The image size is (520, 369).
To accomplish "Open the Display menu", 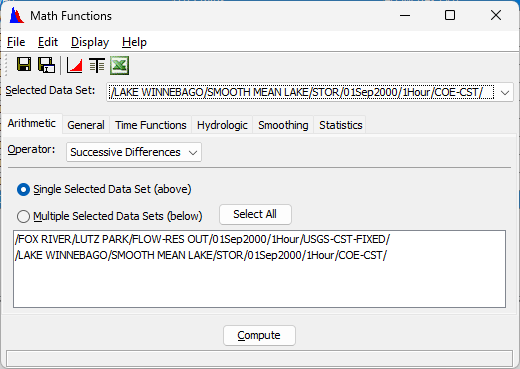I will [90, 42].
